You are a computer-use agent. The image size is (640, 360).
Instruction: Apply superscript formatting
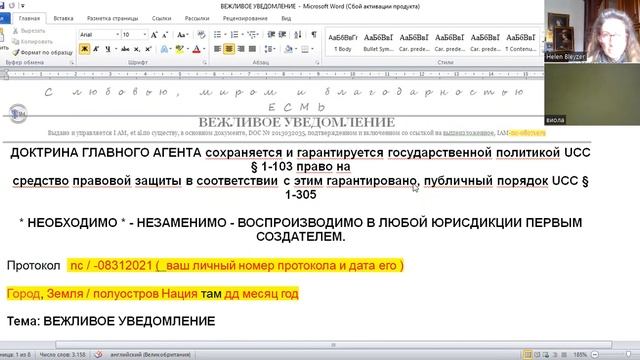click(x=148, y=49)
